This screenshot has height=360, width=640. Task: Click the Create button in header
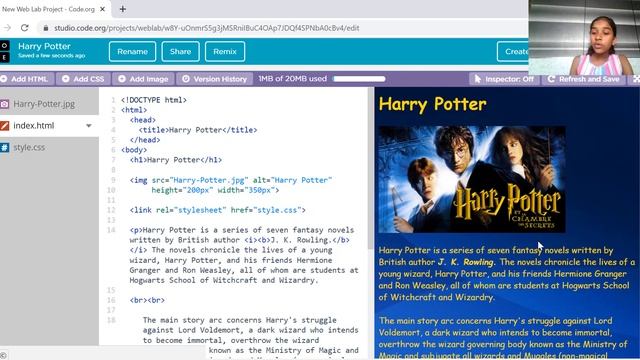tap(513, 51)
